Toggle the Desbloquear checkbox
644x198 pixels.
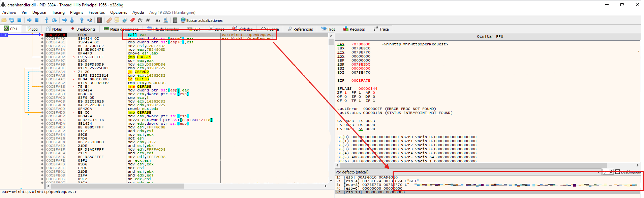point(618,172)
